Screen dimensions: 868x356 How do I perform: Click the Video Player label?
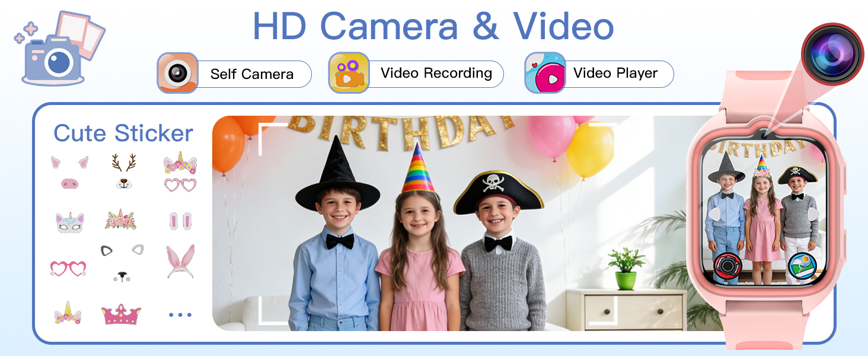[x=615, y=74]
